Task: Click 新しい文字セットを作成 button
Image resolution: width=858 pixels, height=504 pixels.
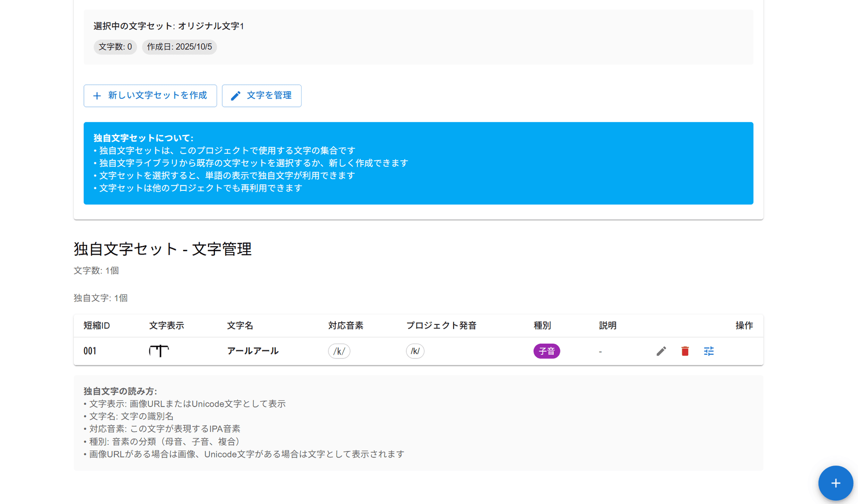Action: point(150,96)
